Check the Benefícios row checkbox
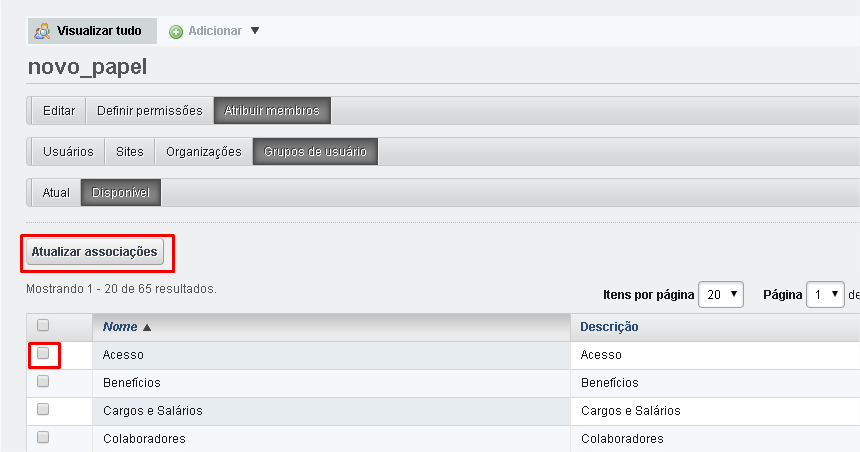 pos(43,381)
